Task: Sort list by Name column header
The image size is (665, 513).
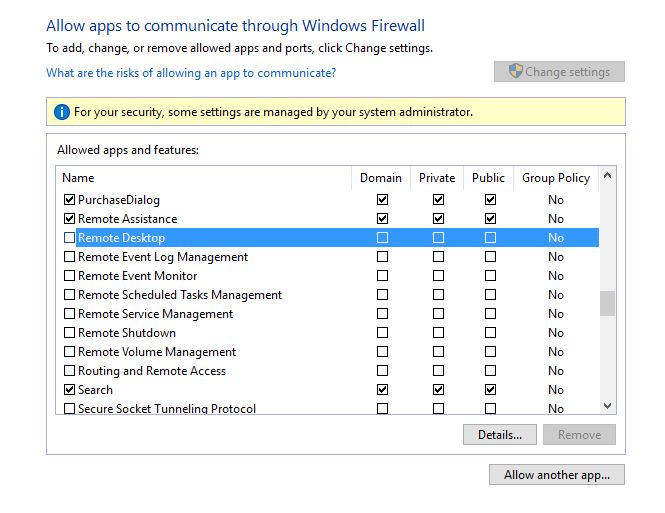Action: tap(204, 178)
